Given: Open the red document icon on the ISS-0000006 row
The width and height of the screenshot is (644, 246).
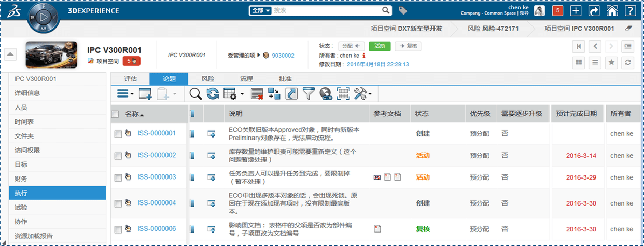Looking at the screenshot, I should 377,228.
